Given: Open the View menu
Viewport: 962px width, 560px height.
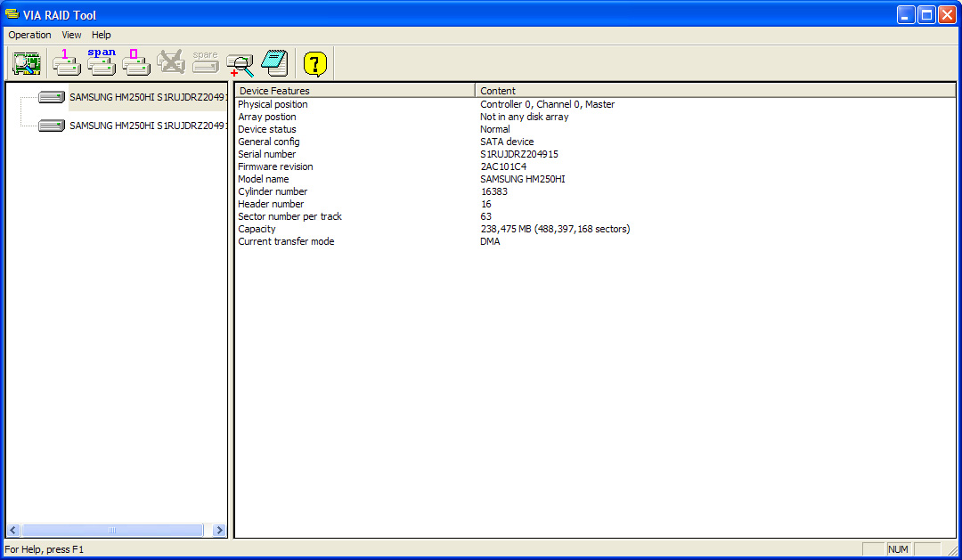Looking at the screenshot, I should pos(71,35).
